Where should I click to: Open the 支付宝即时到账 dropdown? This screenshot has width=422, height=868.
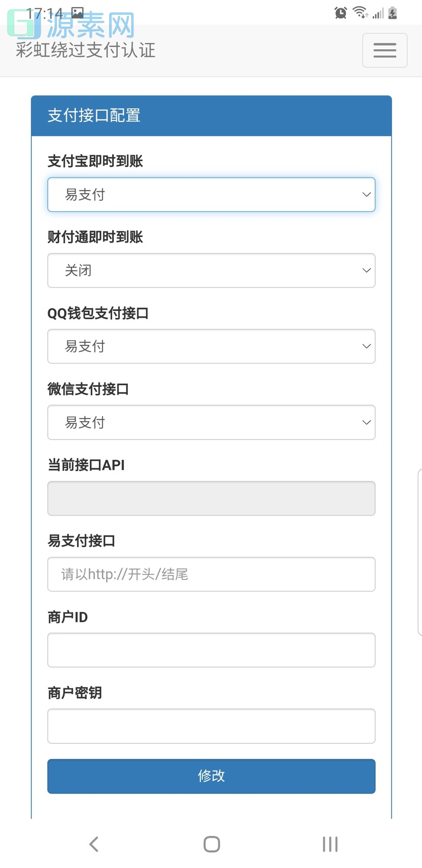click(x=211, y=194)
